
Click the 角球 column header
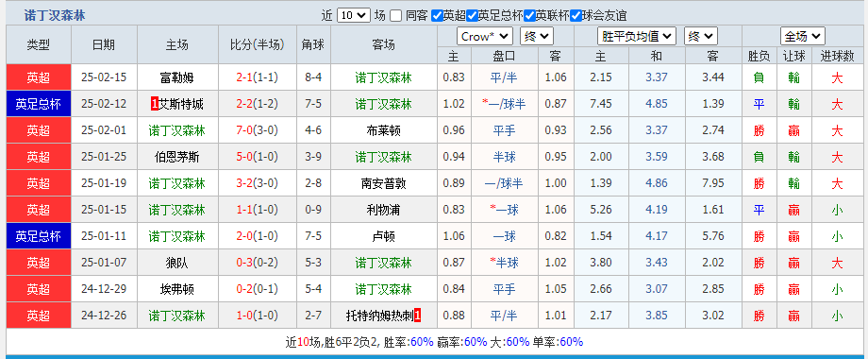point(313,45)
